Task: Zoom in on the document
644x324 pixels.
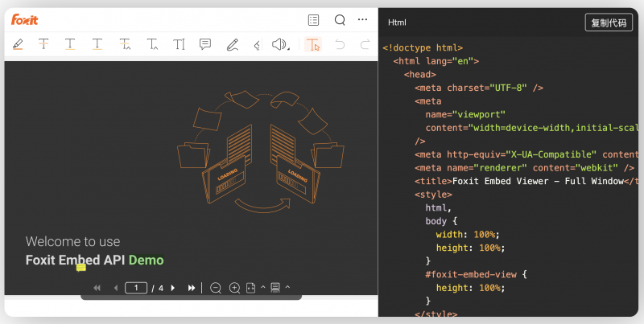Action: coord(234,288)
